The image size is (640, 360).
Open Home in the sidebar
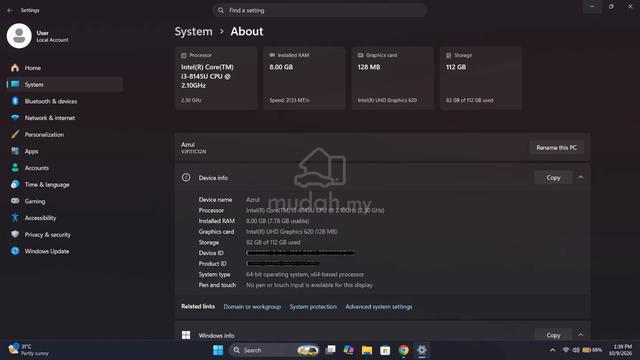[64, 68]
